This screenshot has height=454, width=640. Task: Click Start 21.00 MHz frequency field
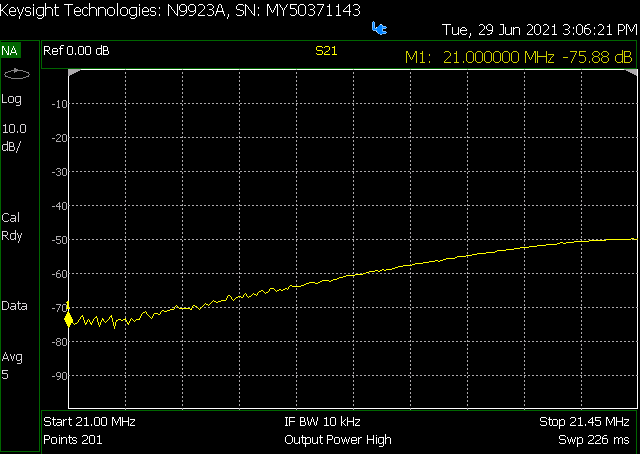click(89, 421)
